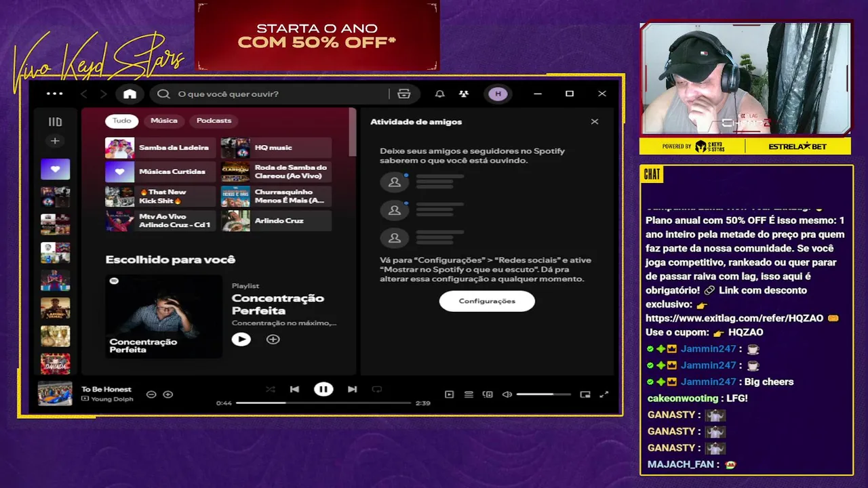The width and height of the screenshot is (868, 488).
Task: Open the To Be Honest song title
Action: 106,389
